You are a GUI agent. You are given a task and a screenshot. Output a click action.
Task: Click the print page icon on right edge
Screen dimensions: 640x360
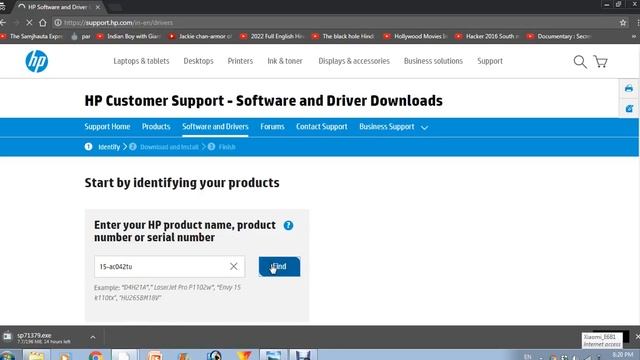point(629,88)
